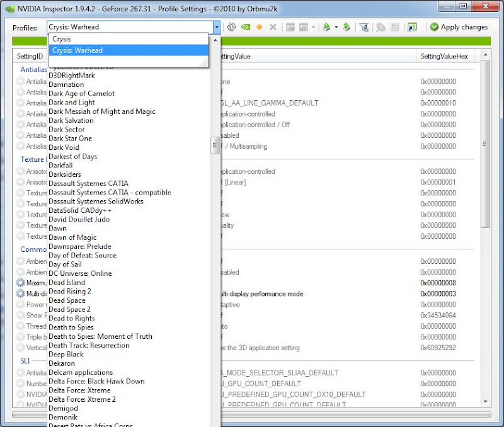Viewport: 504px width, 427px height.
Task: Click the scan for modified profiles icon
Action: 381,27
